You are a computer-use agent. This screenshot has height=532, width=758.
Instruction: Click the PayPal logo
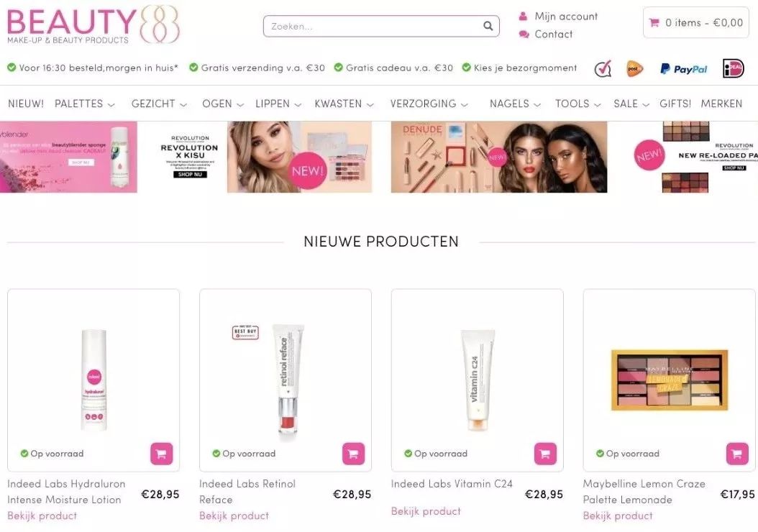[683, 69]
